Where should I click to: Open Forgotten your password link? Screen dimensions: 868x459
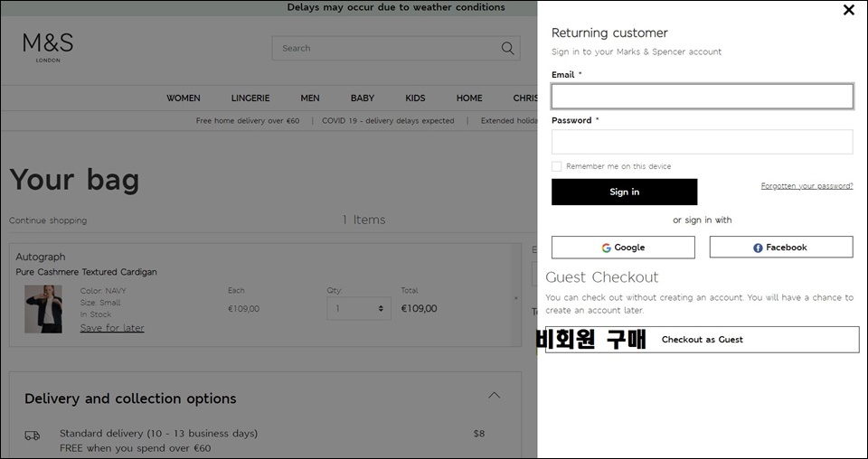[807, 186]
